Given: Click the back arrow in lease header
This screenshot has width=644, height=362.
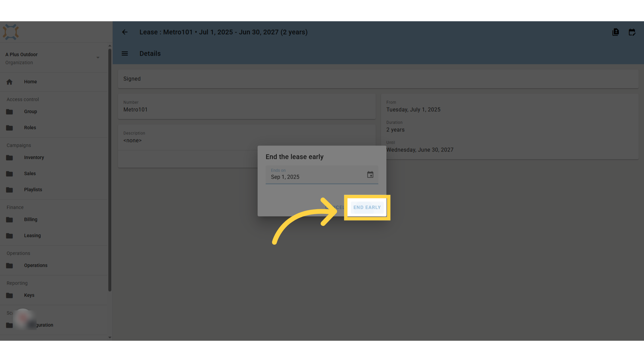Looking at the screenshot, I should tap(125, 32).
